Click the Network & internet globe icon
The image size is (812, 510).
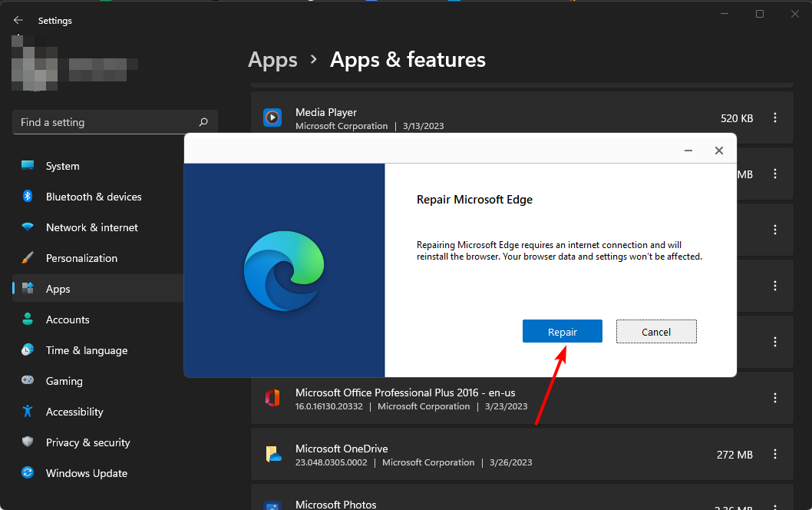(26, 227)
